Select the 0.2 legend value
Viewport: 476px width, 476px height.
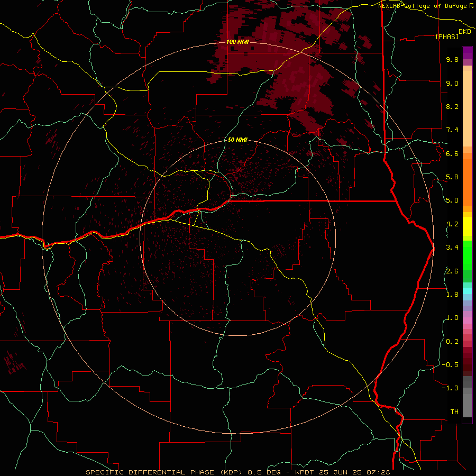[x=452, y=342]
